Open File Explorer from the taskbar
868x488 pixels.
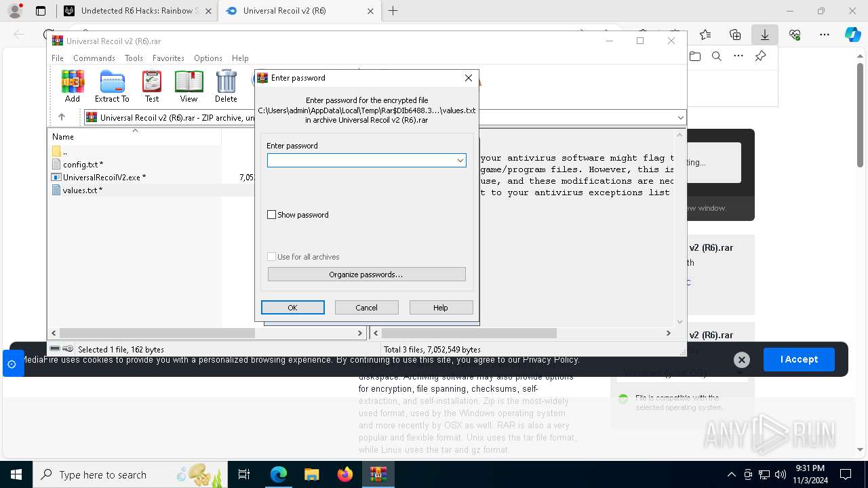[311, 474]
